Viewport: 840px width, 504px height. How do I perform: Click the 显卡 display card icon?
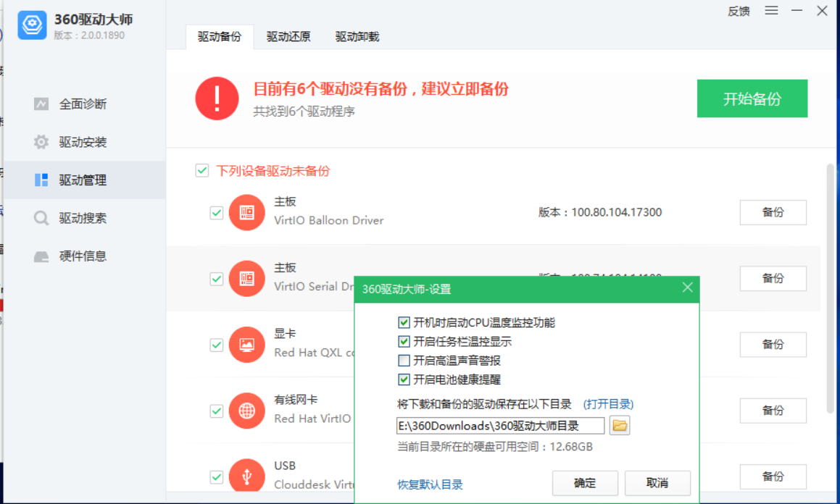click(x=247, y=345)
